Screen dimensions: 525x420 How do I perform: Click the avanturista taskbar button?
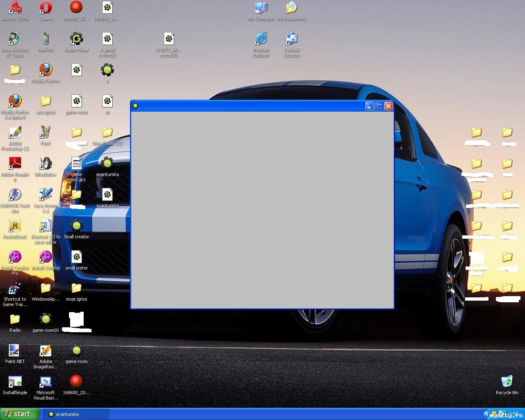[x=76, y=414]
